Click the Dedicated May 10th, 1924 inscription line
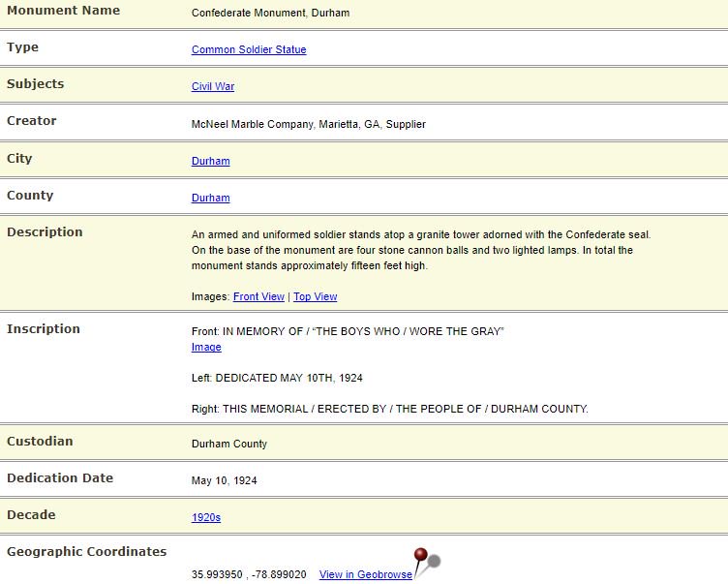 point(277,378)
